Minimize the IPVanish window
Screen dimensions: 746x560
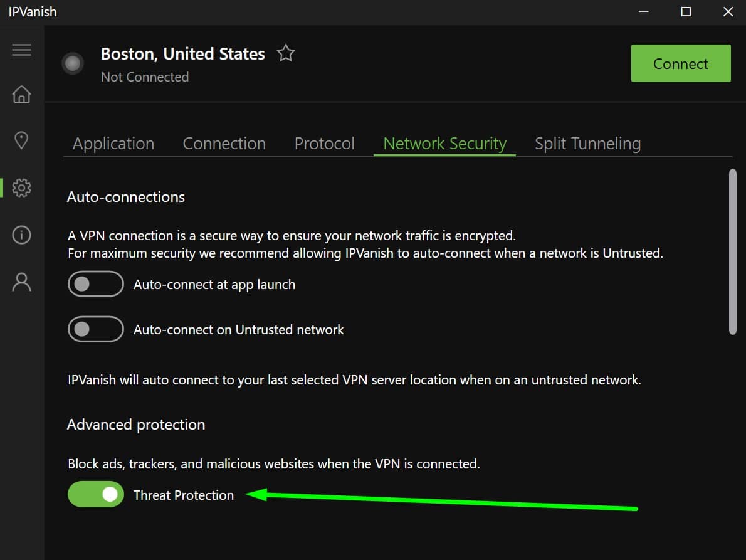[x=644, y=11]
